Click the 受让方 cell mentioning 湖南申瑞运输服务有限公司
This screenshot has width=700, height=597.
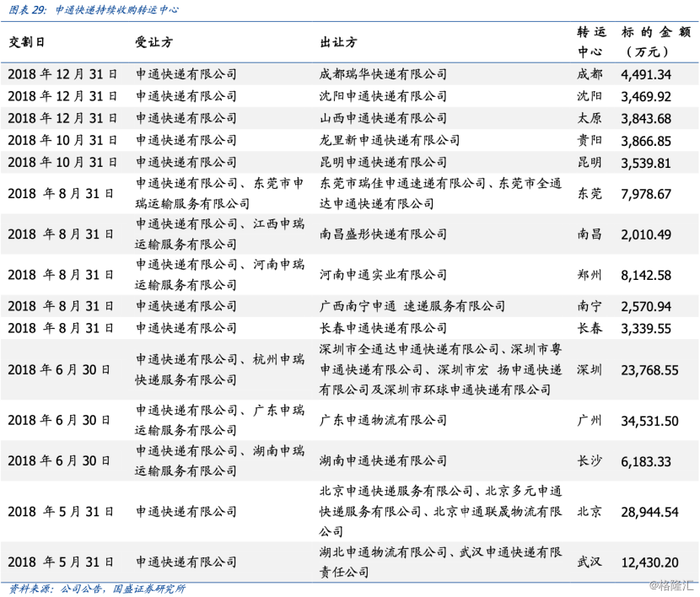[x=219, y=460]
